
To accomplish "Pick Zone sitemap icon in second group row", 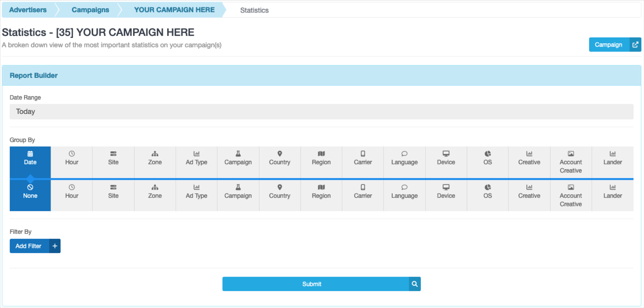I will [x=155, y=187].
